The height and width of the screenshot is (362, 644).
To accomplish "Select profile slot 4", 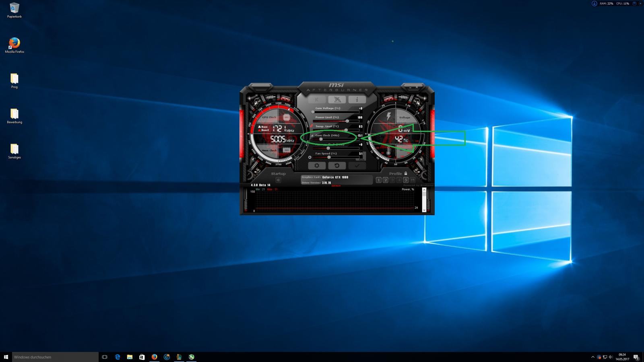I will 399,180.
